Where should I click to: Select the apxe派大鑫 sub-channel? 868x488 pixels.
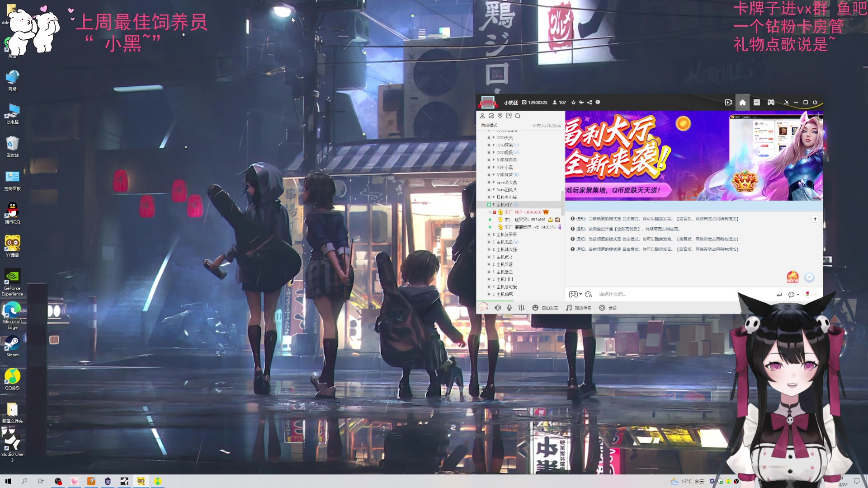point(506,183)
